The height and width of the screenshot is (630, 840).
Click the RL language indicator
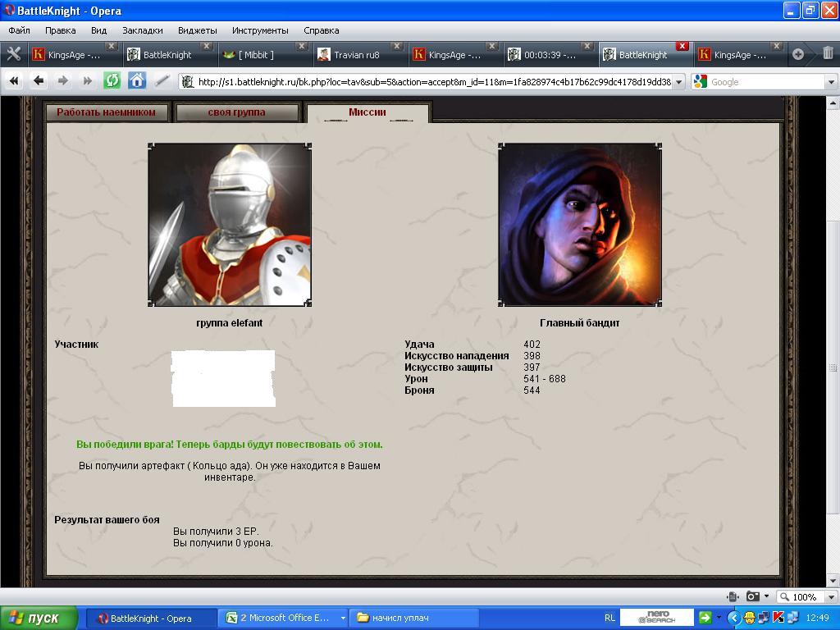609,619
